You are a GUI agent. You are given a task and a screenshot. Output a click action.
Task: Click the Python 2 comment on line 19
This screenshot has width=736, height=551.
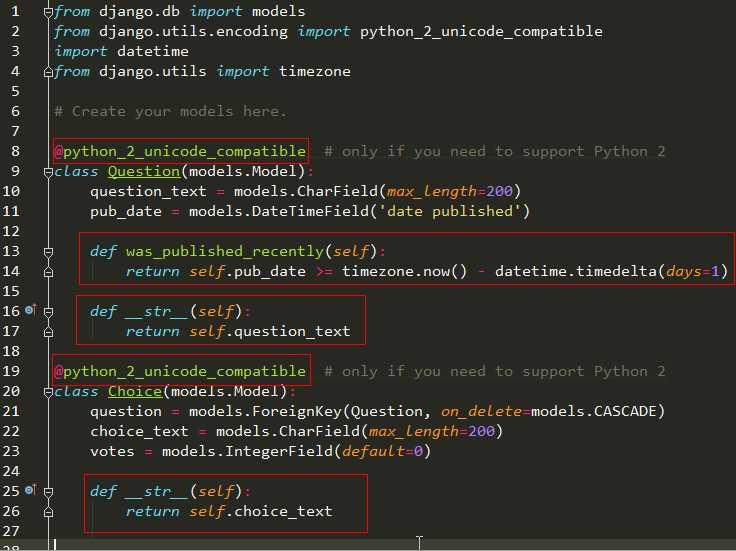tap(495, 371)
